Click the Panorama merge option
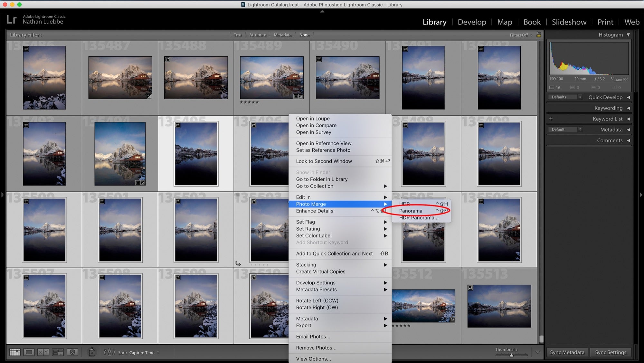 coord(411,211)
